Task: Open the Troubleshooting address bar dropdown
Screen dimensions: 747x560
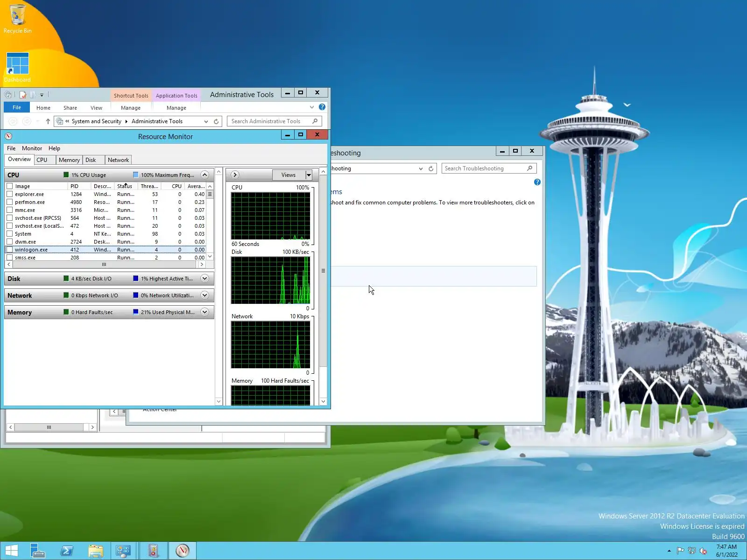Action: coord(421,168)
